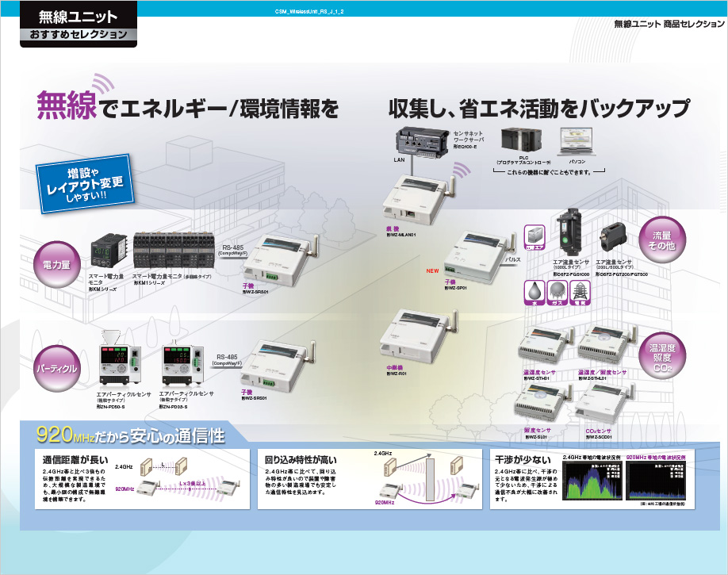Click the wraparound obstacle diagram
This screenshot has width=728, height=575.
pos(426,479)
